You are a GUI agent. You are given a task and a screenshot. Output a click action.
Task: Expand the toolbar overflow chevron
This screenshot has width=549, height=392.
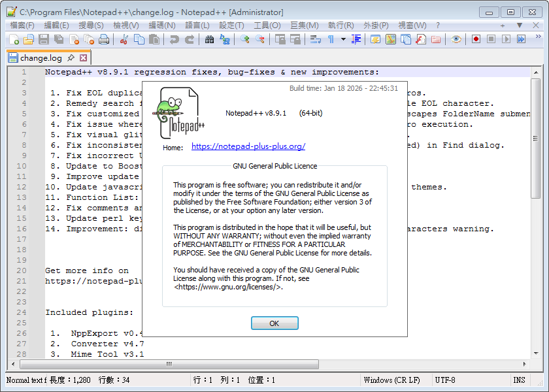(x=539, y=37)
